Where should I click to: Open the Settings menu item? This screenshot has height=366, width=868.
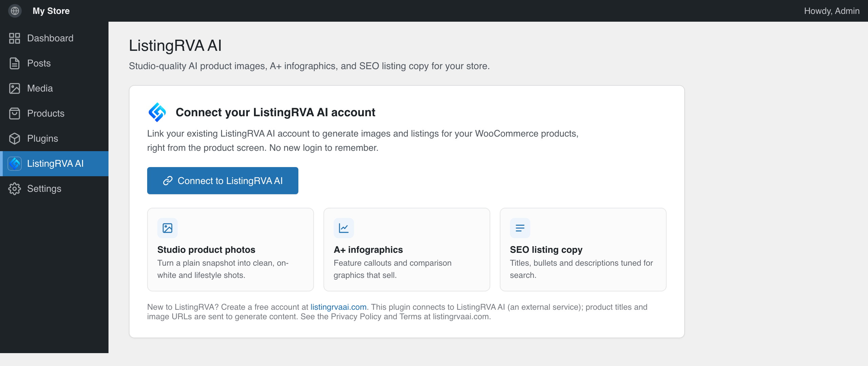54,189
